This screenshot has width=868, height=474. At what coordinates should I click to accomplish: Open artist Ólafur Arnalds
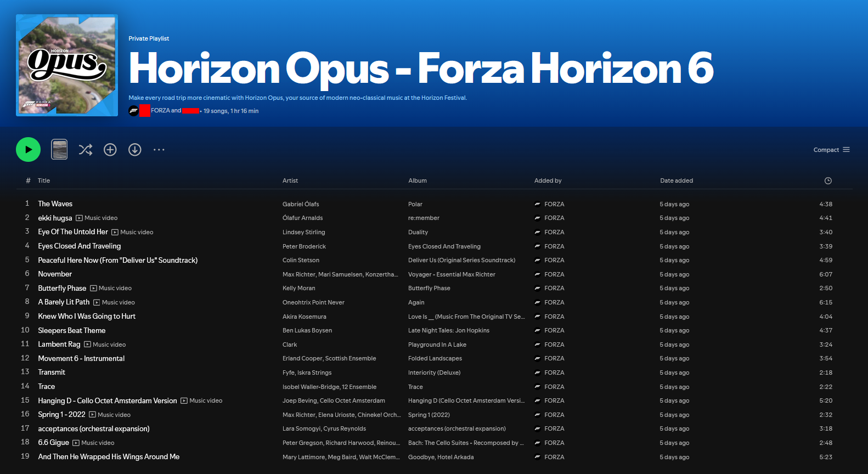(303, 218)
